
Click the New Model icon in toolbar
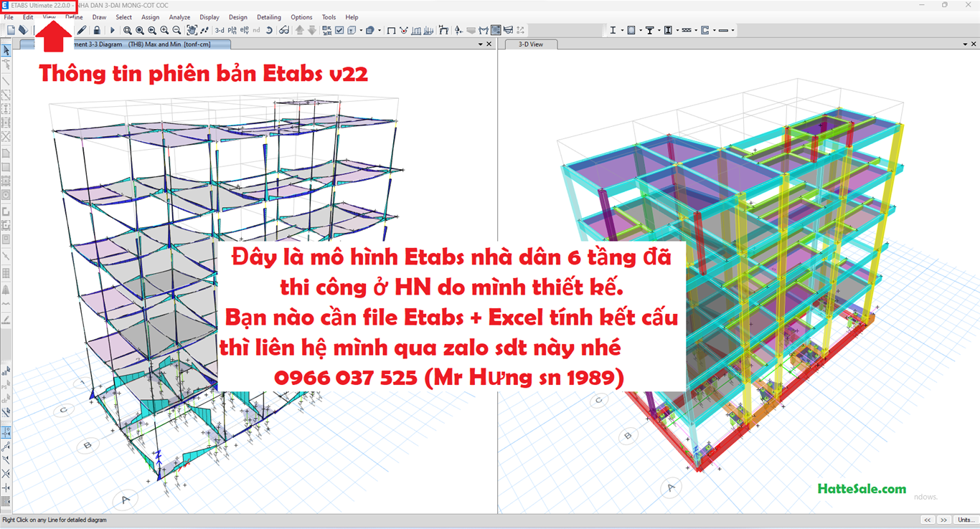(11, 30)
